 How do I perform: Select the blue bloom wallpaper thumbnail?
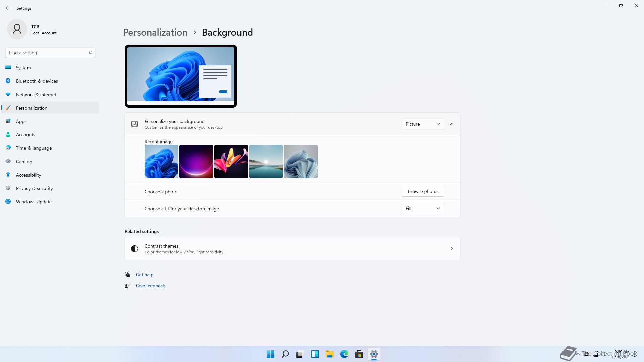click(x=161, y=162)
